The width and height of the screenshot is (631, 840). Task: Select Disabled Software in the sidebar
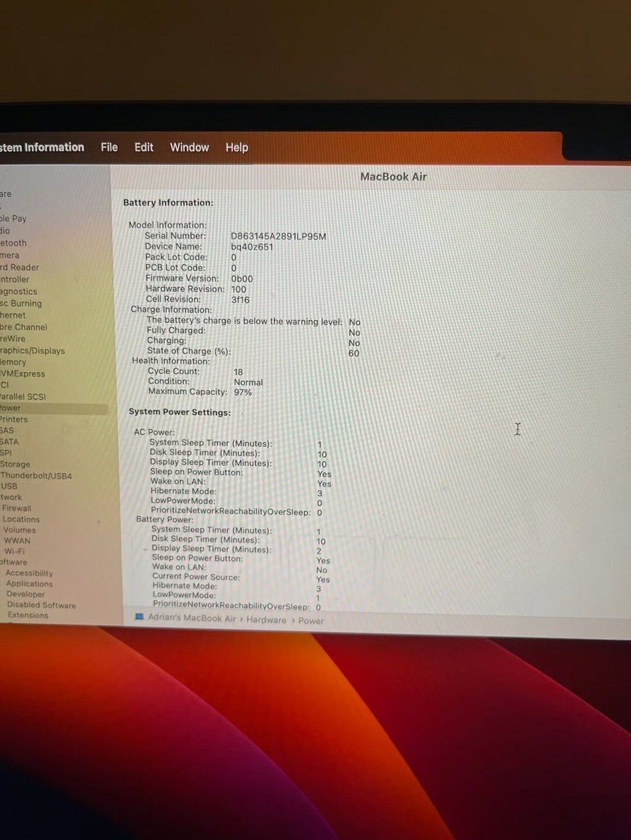41,605
